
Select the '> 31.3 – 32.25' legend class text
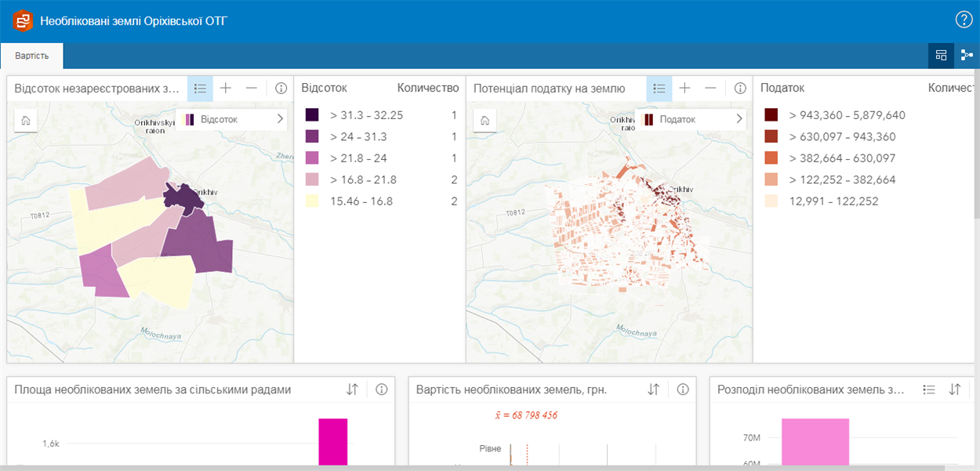(367, 115)
